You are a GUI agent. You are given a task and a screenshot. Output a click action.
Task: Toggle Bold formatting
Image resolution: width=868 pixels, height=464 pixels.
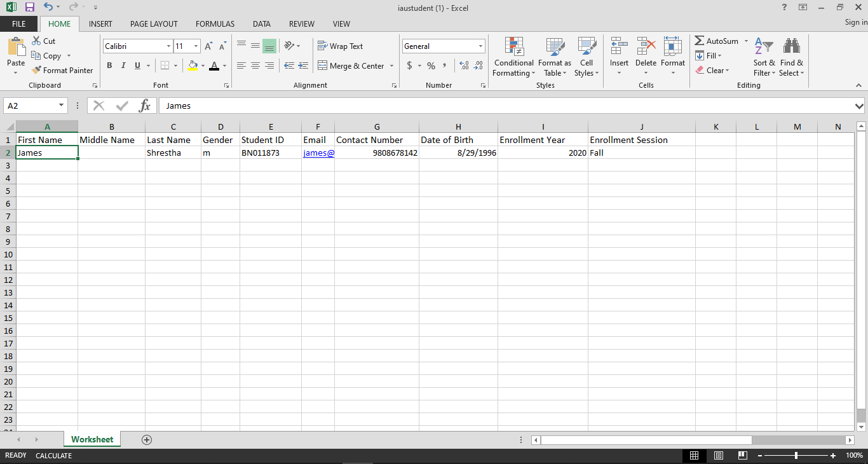coord(109,65)
